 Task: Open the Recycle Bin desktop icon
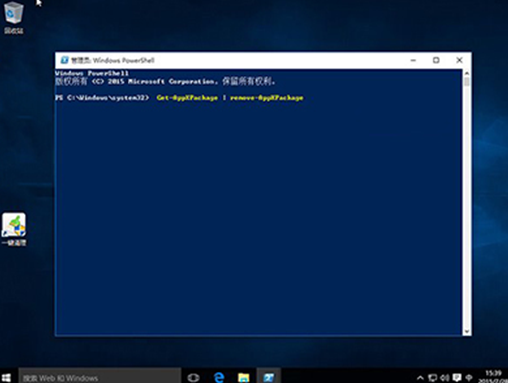14,17
